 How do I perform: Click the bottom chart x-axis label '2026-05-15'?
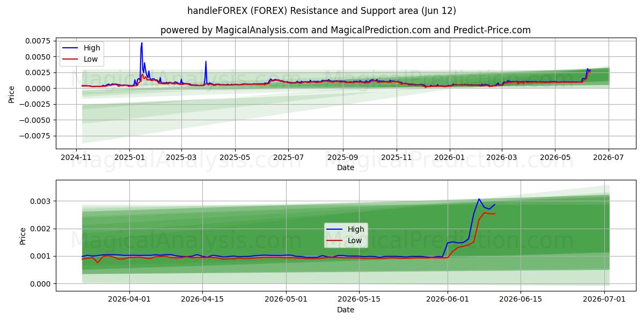[358, 301]
